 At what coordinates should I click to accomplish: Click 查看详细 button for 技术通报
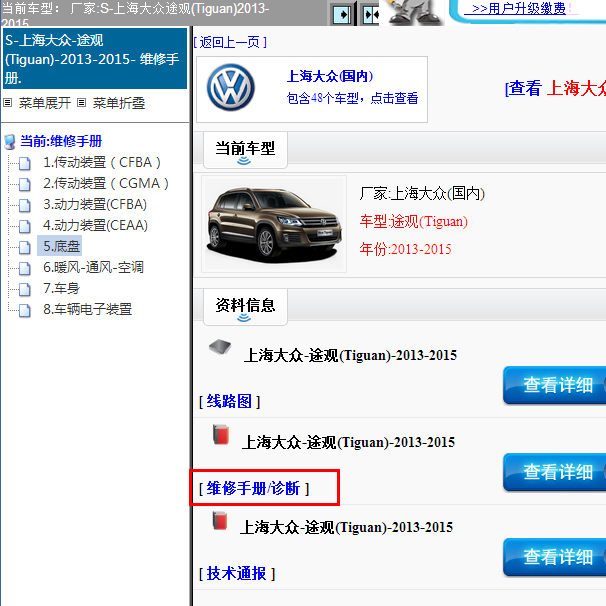555,557
